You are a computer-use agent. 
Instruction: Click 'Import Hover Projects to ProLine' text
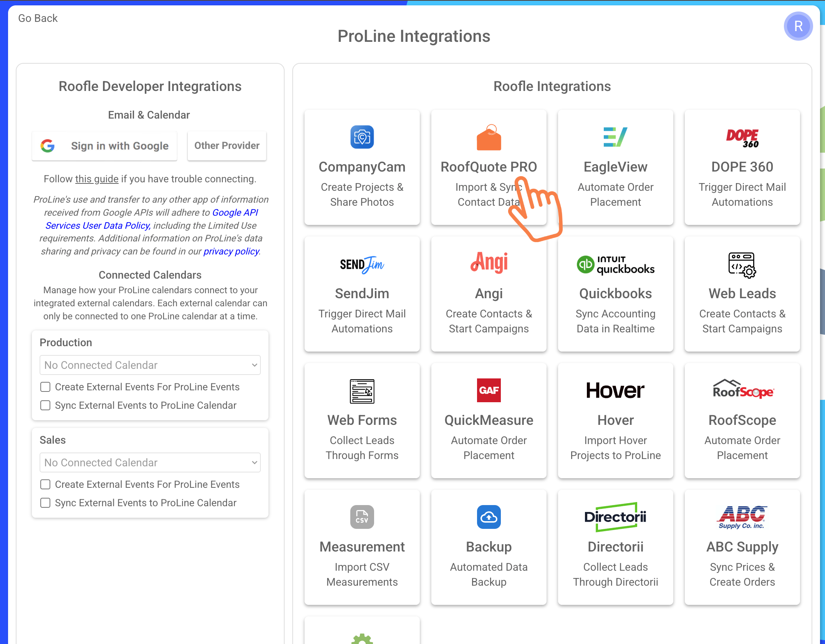615,448
